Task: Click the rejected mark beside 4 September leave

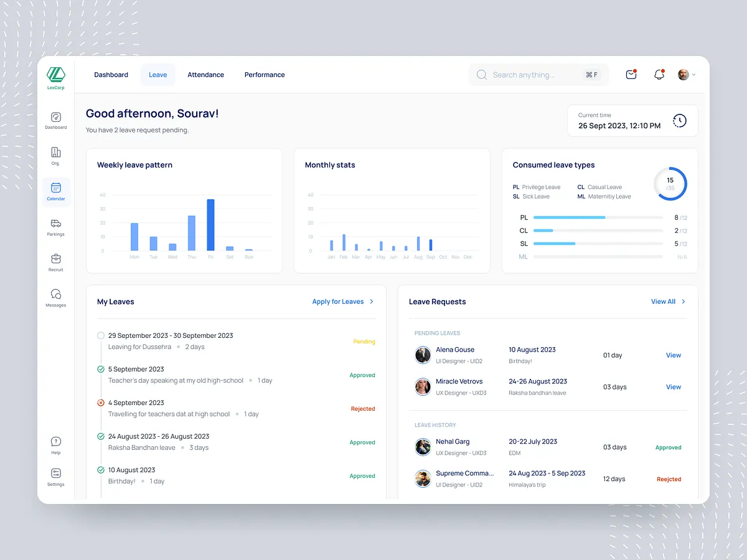Action: 100,402
